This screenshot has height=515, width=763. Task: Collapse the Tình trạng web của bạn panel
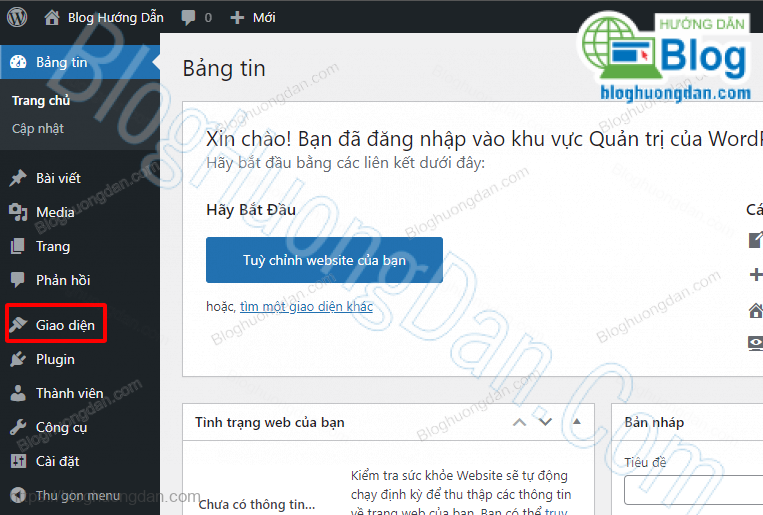click(x=577, y=422)
